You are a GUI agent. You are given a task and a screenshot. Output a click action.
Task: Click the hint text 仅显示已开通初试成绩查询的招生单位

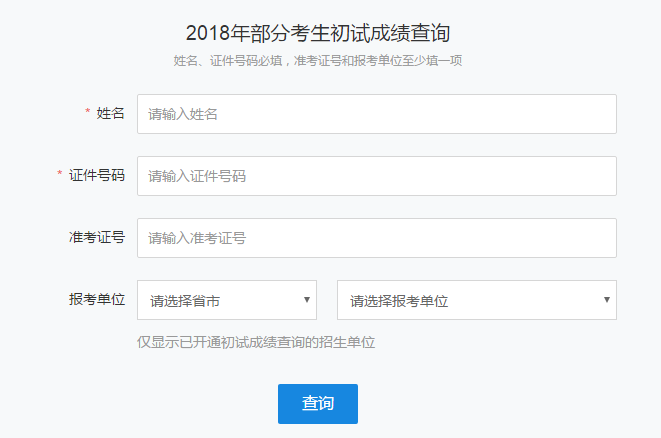pyautogui.click(x=256, y=342)
